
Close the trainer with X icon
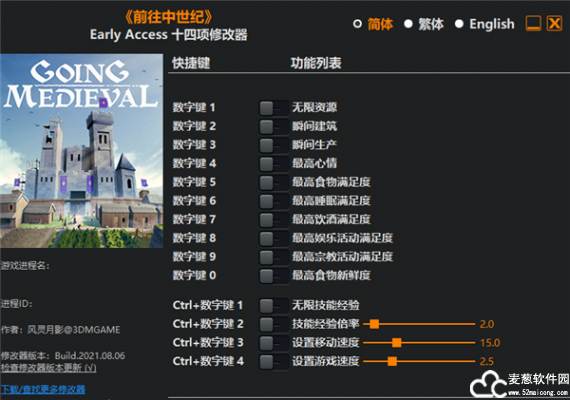pyautogui.click(x=554, y=24)
